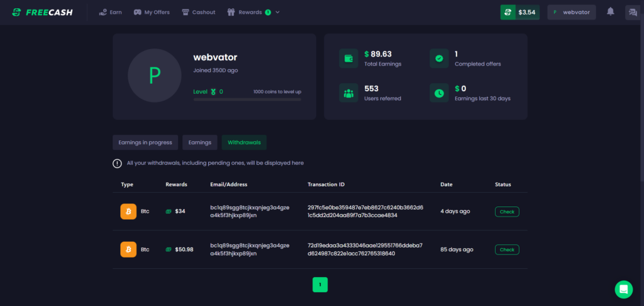The image size is (644, 306).
Task: Click the $89.63 total earnings value
Action: [378, 54]
